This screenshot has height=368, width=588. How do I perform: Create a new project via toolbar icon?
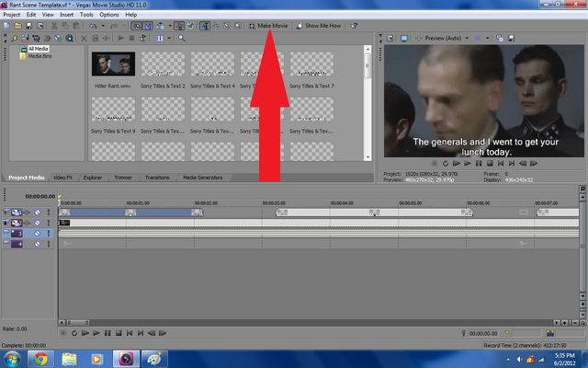[6, 26]
